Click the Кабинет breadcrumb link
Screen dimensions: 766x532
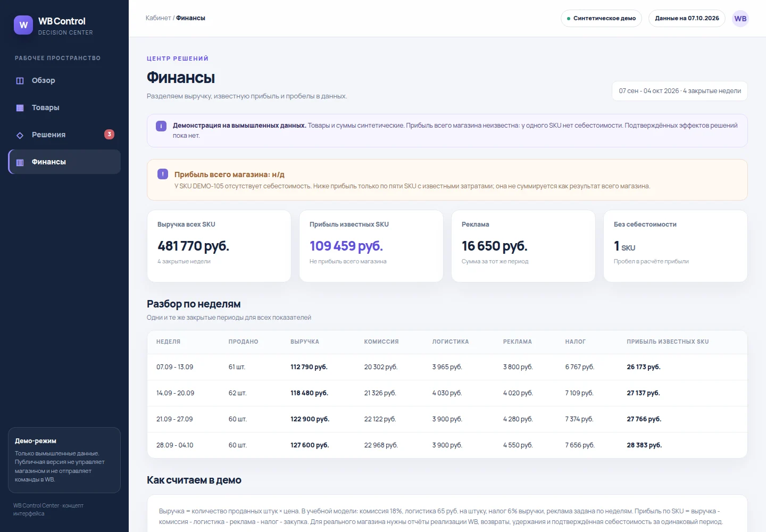pos(159,18)
